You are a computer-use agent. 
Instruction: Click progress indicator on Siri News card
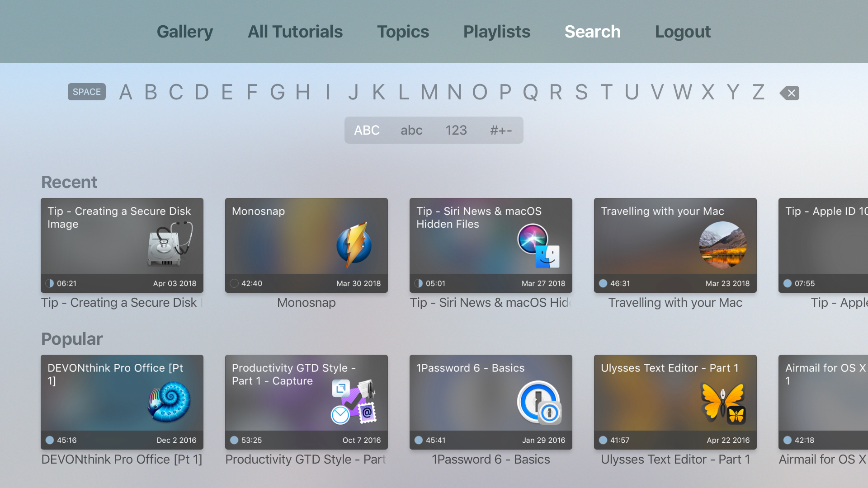(x=419, y=283)
